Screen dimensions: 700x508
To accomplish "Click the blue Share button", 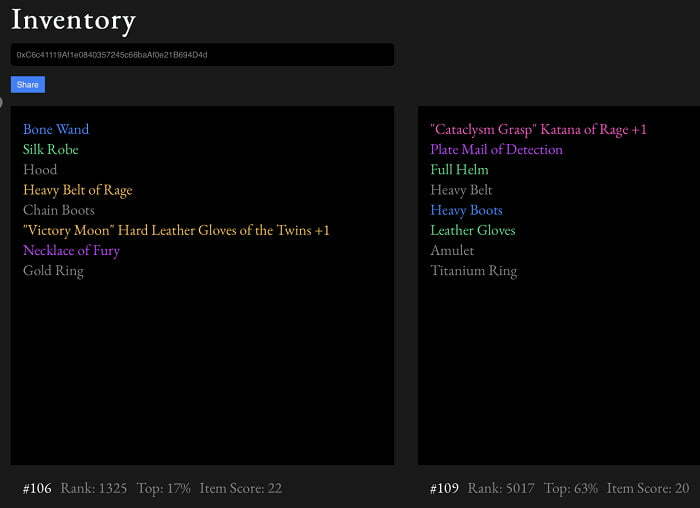I will 28,85.
